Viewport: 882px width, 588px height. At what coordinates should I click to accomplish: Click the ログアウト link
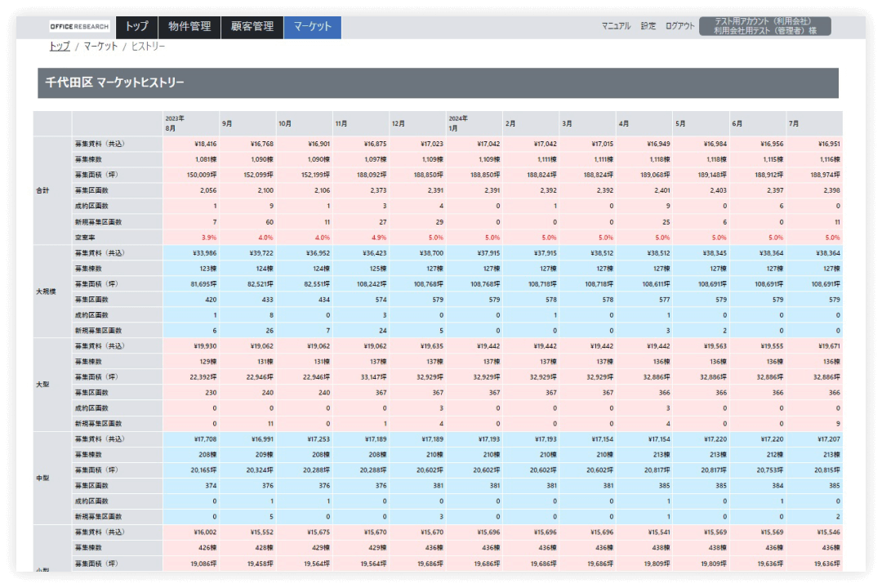(x=679, y=26)
